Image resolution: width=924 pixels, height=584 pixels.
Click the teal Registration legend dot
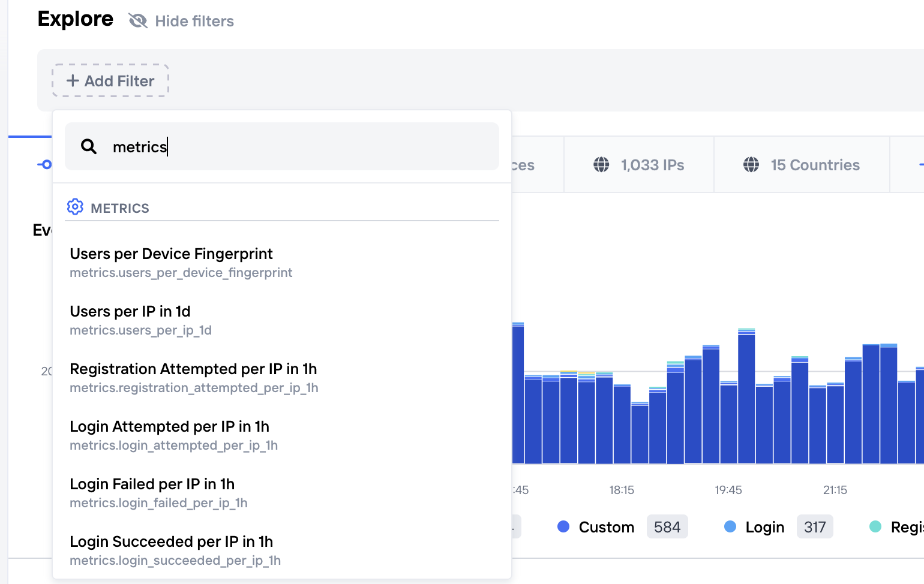pyautogui.click(x=875, y=526)
